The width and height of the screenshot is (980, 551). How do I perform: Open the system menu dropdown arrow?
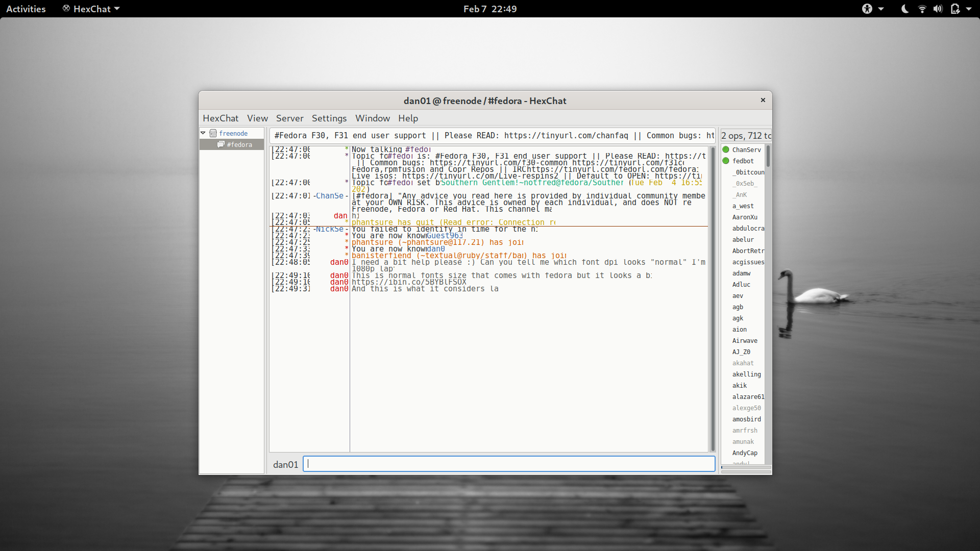[x=968, y=9]
